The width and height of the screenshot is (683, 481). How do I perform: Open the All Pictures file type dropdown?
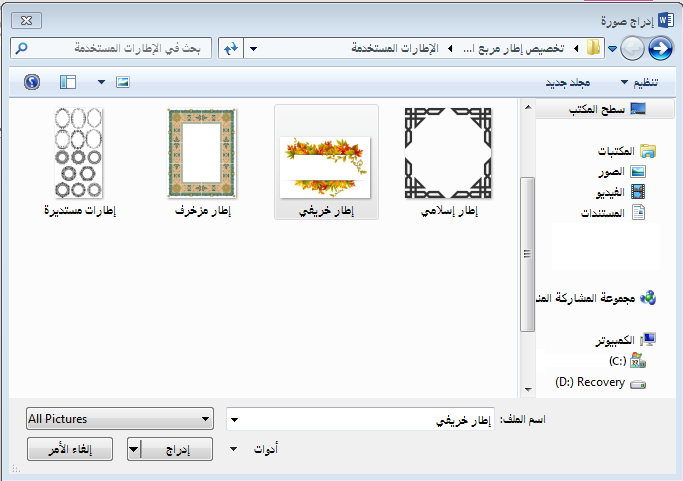[x=119, y=419]
